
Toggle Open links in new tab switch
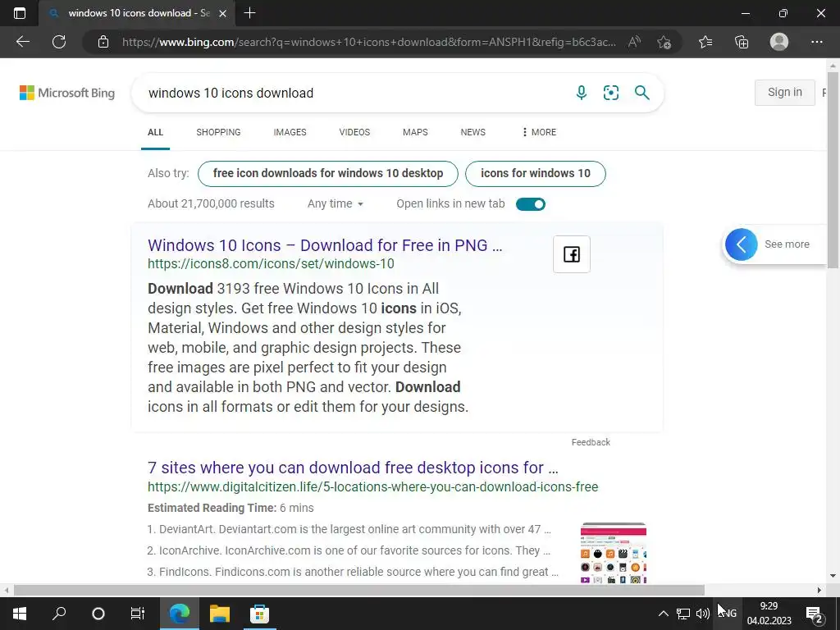(531, 204)
